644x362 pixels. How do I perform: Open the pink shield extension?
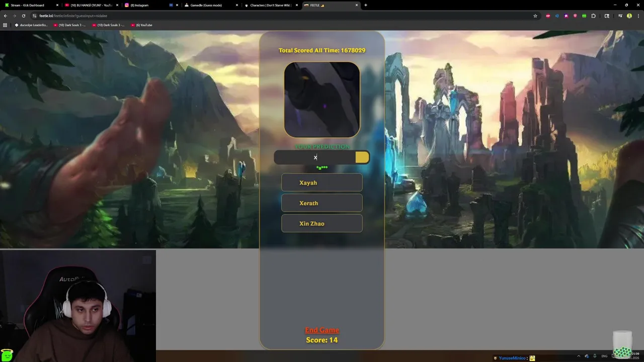(575, 16)
